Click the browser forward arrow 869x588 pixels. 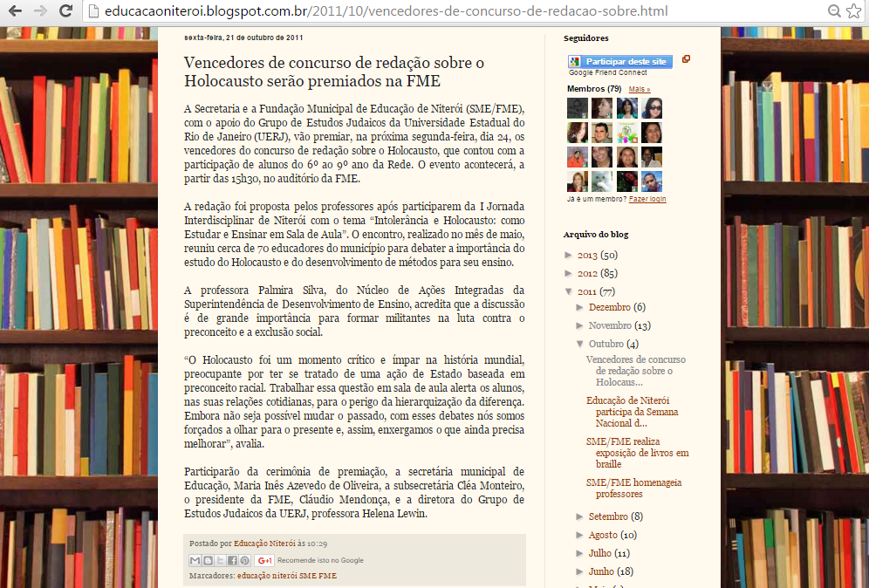(40, 10)
